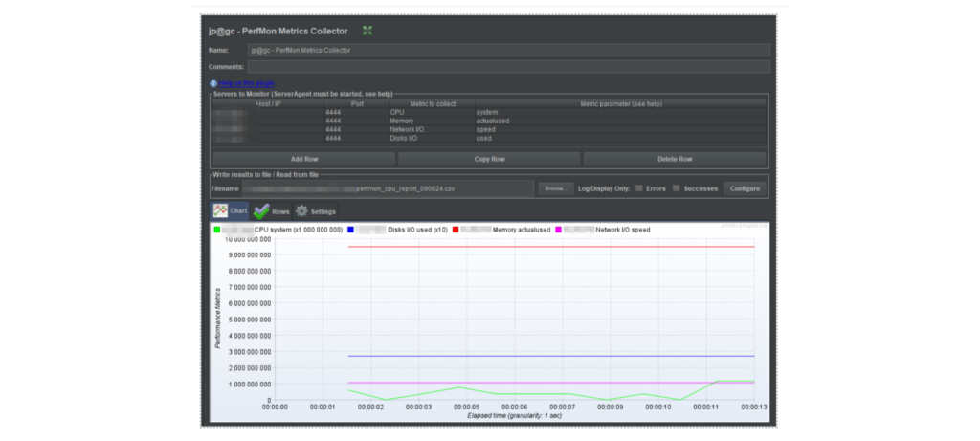The width and height of the screenshot is (980, 441).
Task: Select the 'Metric to collect' column header
Action: 433,103
